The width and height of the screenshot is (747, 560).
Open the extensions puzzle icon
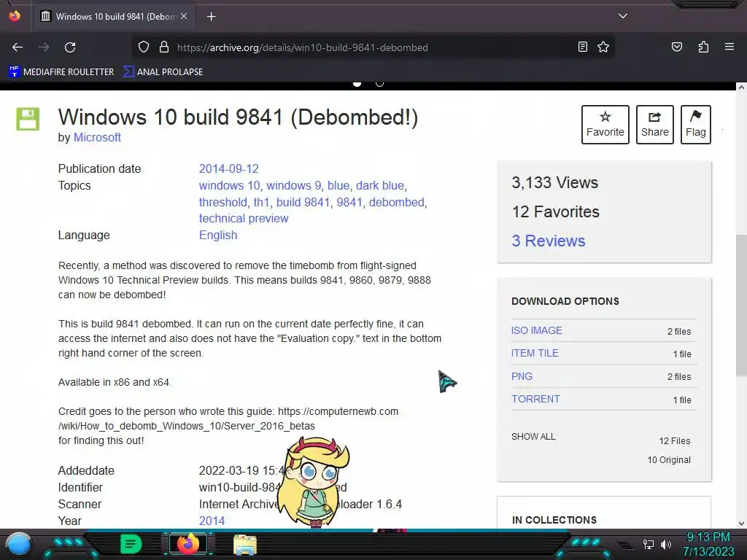[x=703, y=47]
